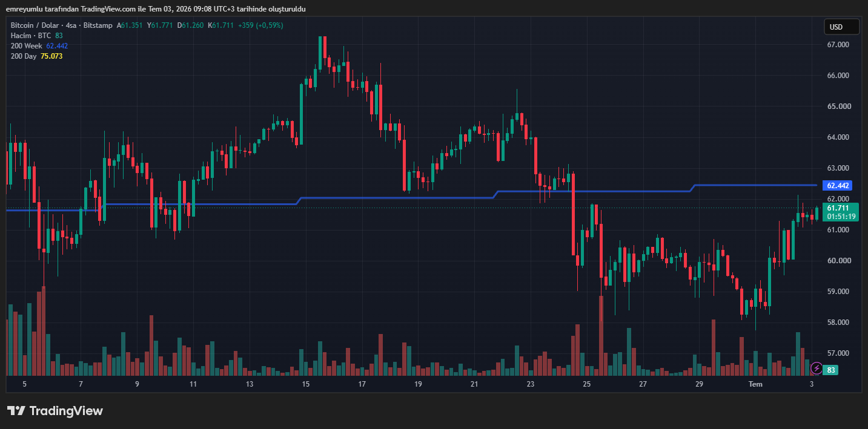This screenshot has width=868, height=429.
Task: Open the USD currency selector
Action: click(841, 27)
